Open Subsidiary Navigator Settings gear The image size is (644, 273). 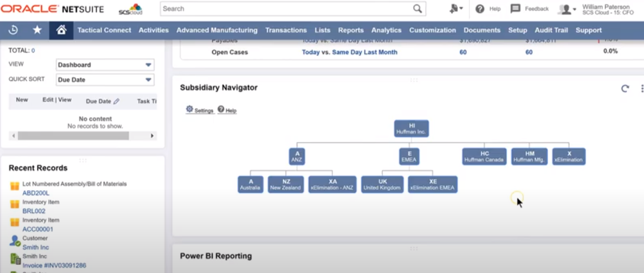(x=189, y=109)
